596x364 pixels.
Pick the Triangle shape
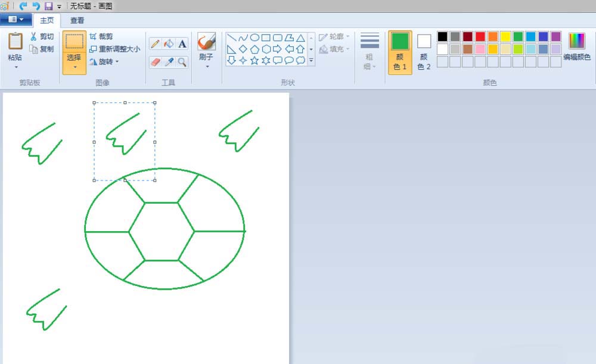pyautogui.click(x=300, y=38)
